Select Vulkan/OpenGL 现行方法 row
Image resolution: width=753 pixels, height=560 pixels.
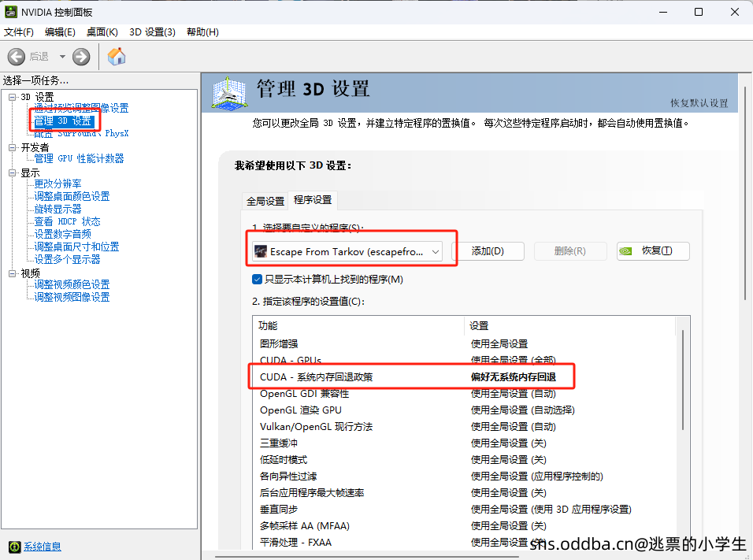[x=464, y=426]
